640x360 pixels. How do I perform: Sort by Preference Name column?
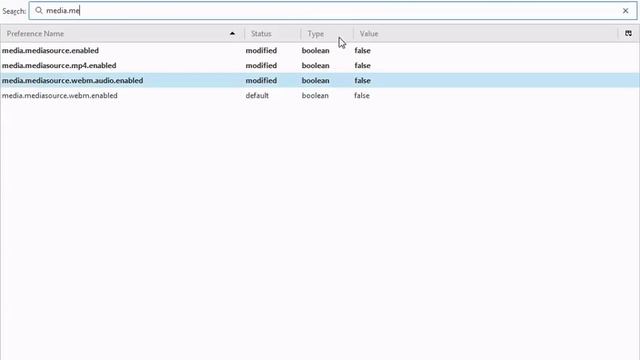click(122, 33)
